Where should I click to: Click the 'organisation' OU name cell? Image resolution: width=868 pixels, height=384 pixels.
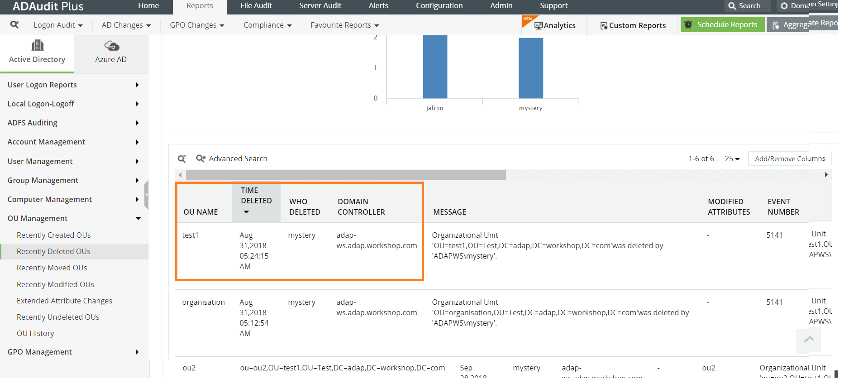point(203,302)
